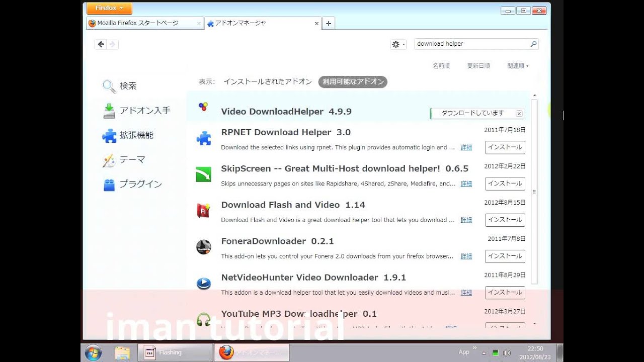The height and width of the screenshot is (362, 644).
Task: Sort results by 名前順
Action: pyautogui.click(x=441, y=66)
